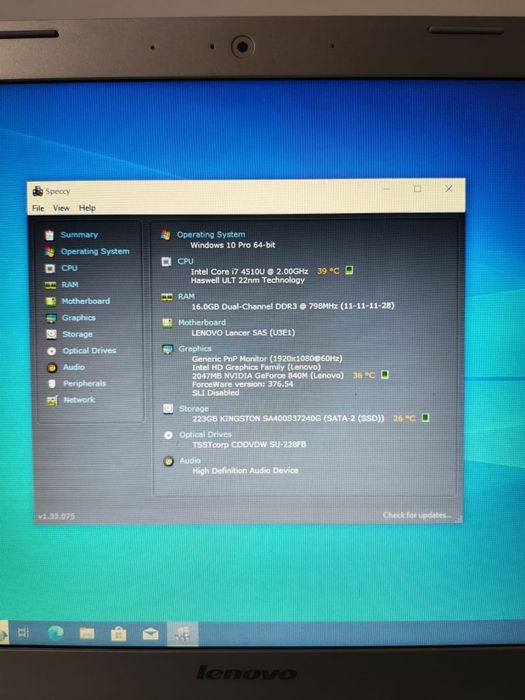Click the Peripherals mouse icon in sidebar
This screenshot has height=700, width=525.
(52, 384)
